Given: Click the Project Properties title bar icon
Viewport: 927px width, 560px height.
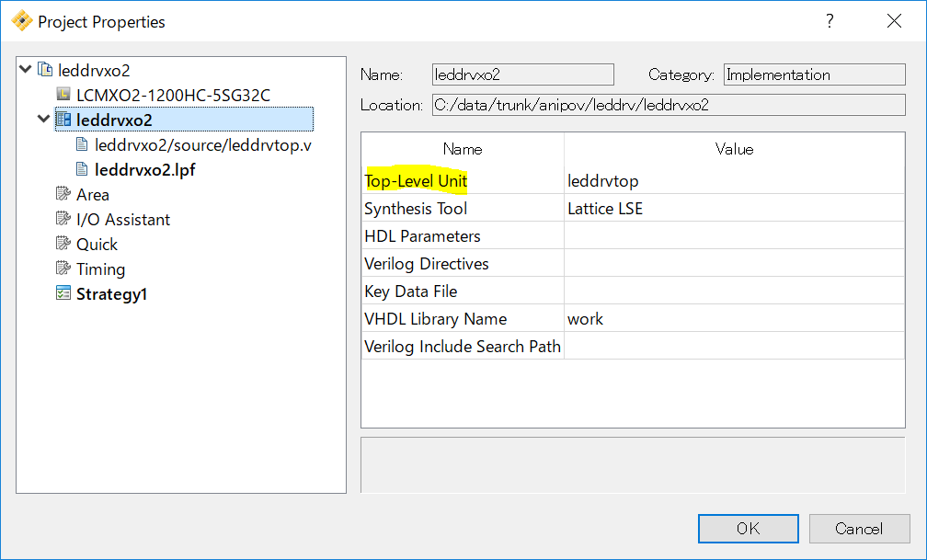Looking at the screenshot, I should (x=21, y=21).
